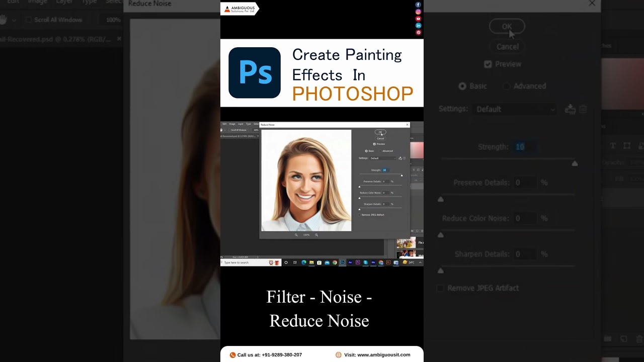
Task: Open Premiere Pro from taskbar
Action: [x=358, y=262]
